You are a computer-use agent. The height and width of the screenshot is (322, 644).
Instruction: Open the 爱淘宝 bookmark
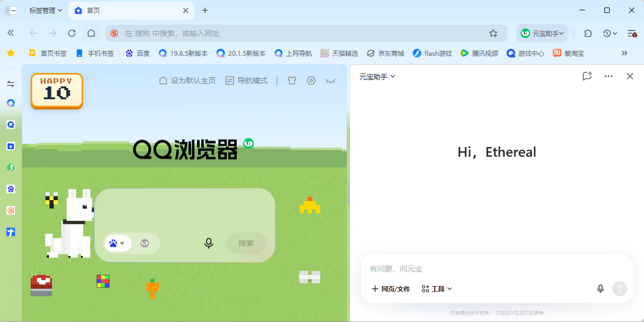tap(568, 53)
